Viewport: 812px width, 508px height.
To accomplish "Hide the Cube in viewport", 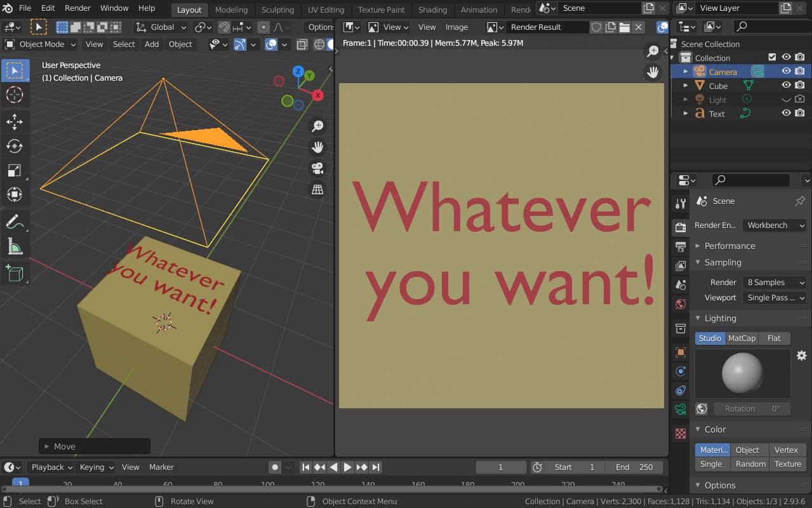I will tap(786, 85).
